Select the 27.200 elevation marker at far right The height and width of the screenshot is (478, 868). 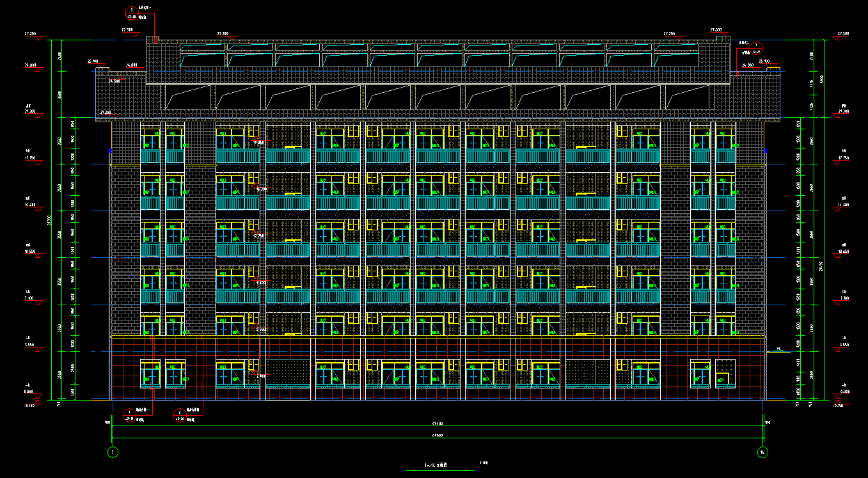pos(843,33)
